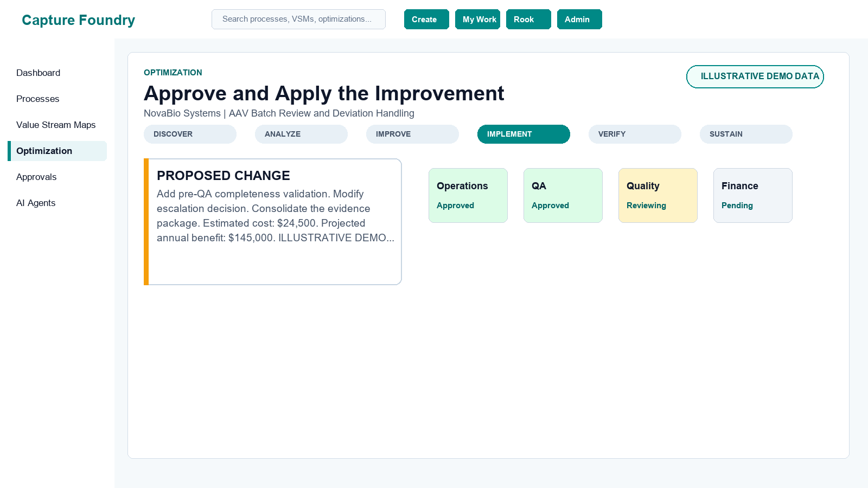Screen dimensions: 868x488
Task: Select the IMPROVE stage
Action: point(412,134)
